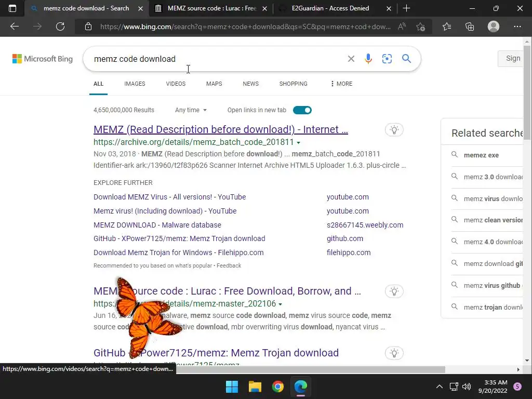Open network status tray icon
Image resolution: width=532 pixels, height=399 pixels.
[454, 387]
